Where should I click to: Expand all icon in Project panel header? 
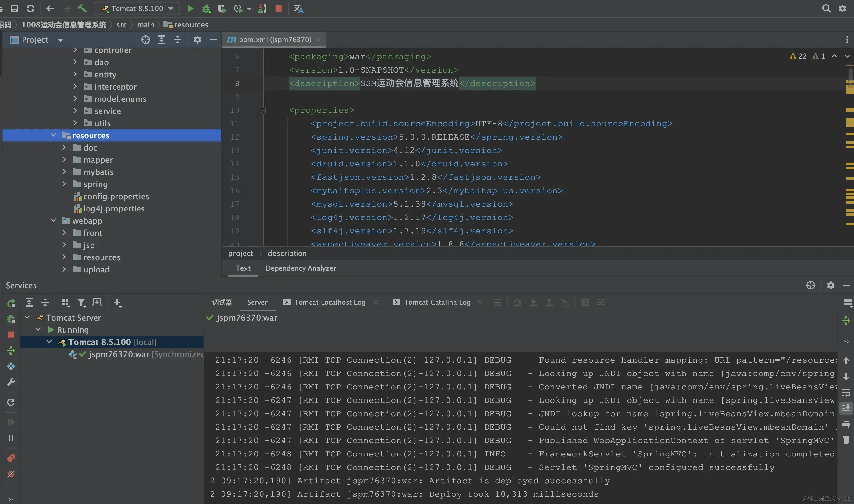pos(161,40)
